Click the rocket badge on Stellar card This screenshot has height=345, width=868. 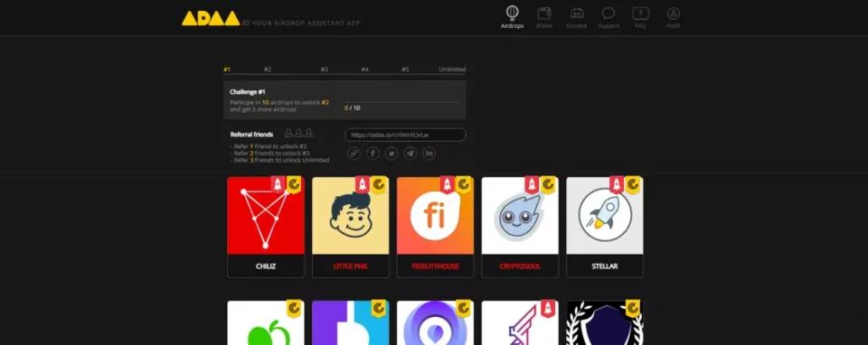(617, 184)
